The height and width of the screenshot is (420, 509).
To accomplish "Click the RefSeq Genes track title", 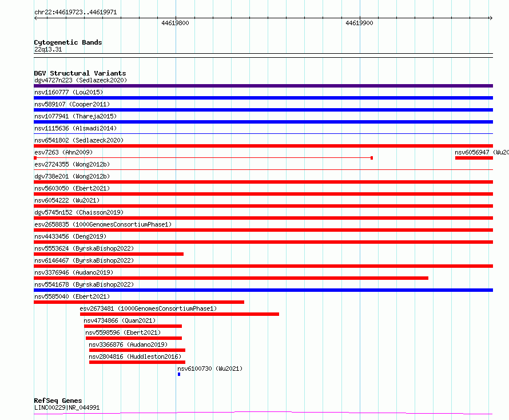I will tap(58, 401).
